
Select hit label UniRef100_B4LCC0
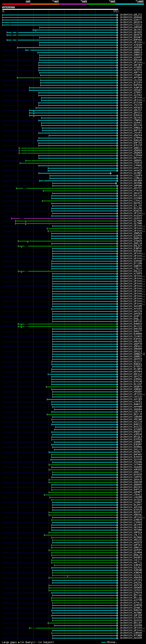131,271
